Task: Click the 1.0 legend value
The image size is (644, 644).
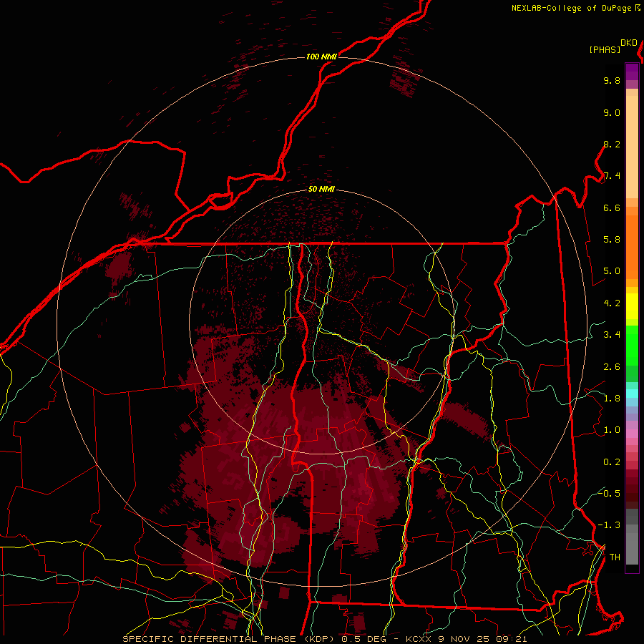Action: click(612, 430)
